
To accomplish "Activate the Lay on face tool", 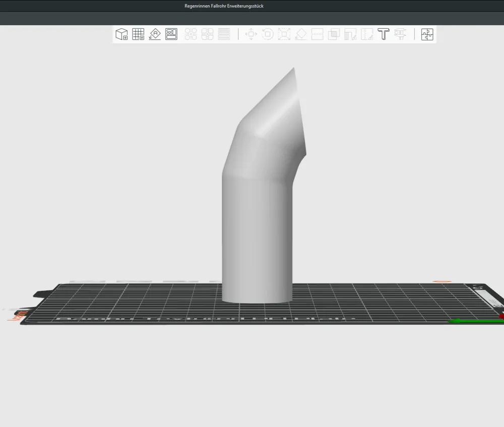I will pyautogui.click(x=300, y=34).
